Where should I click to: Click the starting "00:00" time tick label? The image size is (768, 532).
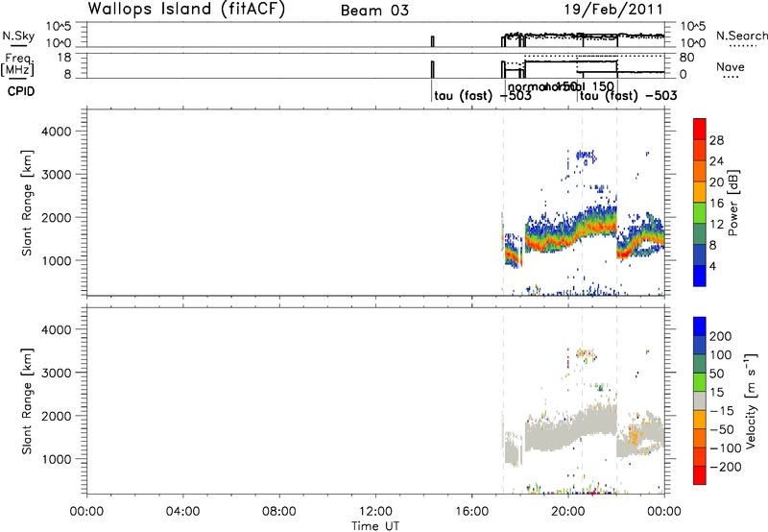[86, 512]
